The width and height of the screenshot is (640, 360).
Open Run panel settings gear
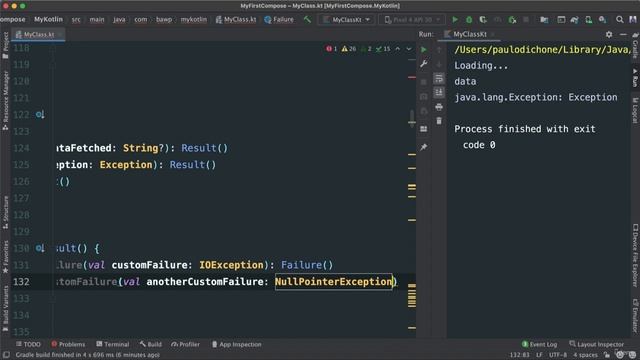pyautogui.click(x=609, y=34)
